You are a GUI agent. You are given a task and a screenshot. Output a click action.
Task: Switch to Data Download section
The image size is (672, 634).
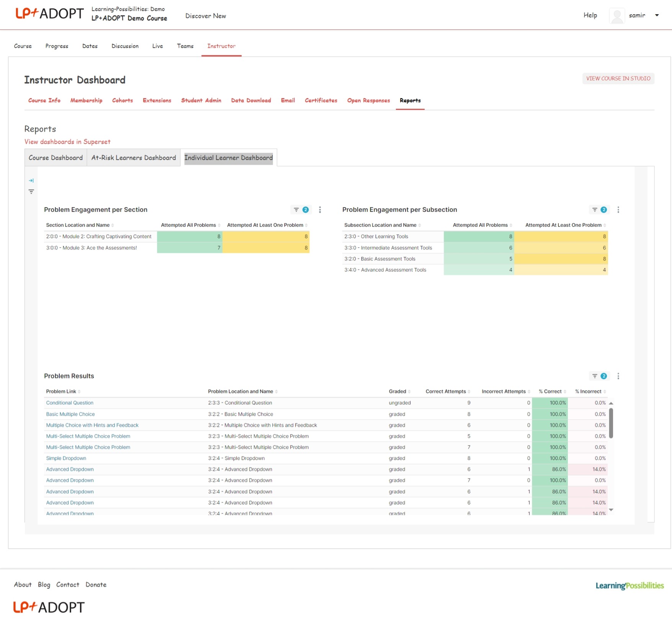click(251, 100)
